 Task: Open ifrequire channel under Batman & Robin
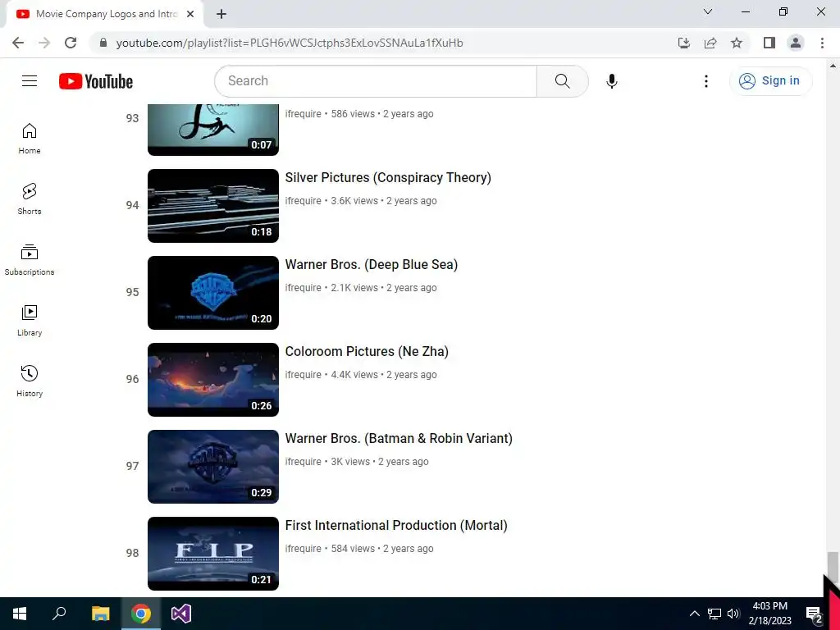[304, 462]
